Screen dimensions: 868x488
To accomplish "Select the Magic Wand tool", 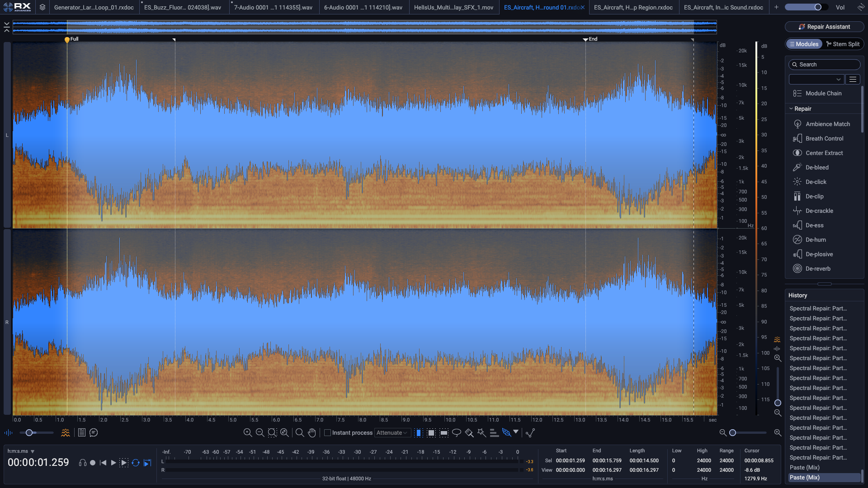I will coord(482,433).
